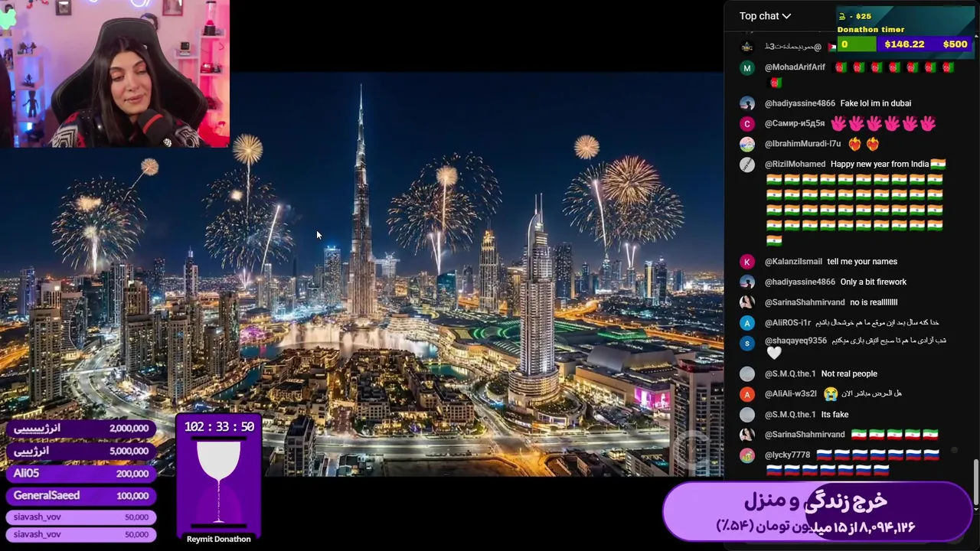
Task: Click the hand emojis from @Самир-и5д5я
Action: (x=884, y=123)
